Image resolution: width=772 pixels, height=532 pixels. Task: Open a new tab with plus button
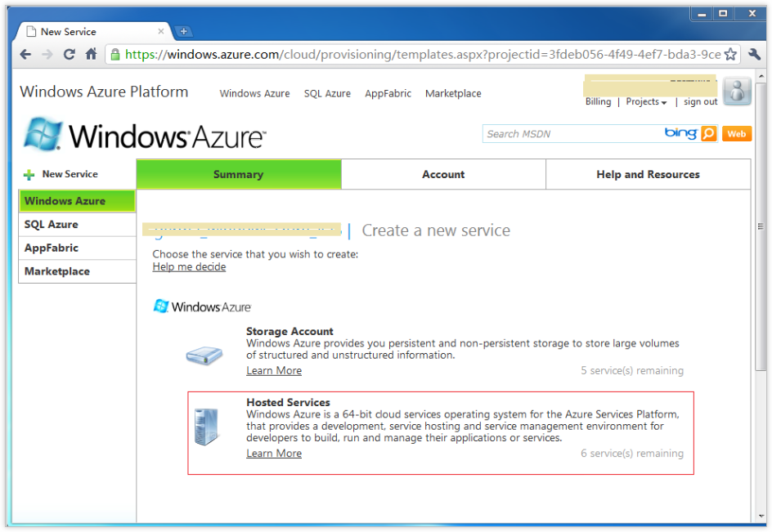click(x=184, y=32)
